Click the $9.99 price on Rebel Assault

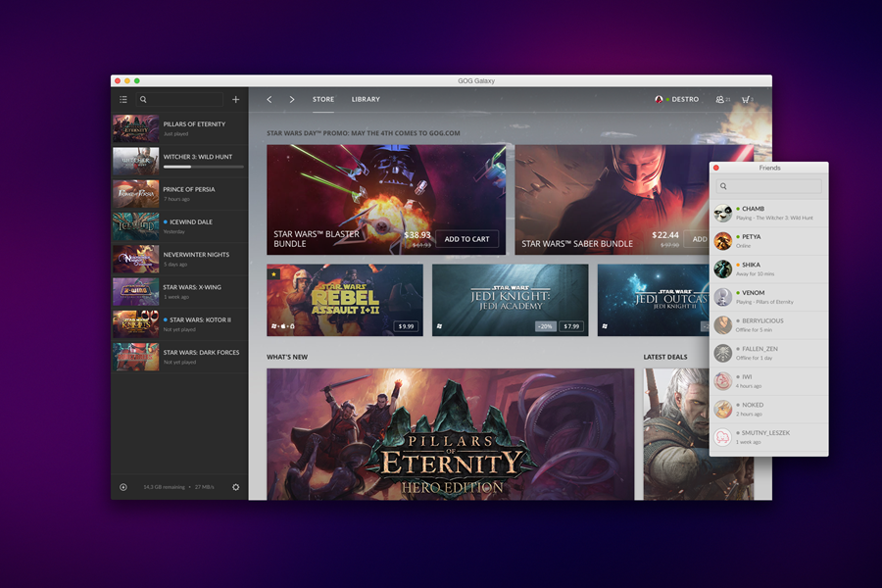[x=405, y=326]
